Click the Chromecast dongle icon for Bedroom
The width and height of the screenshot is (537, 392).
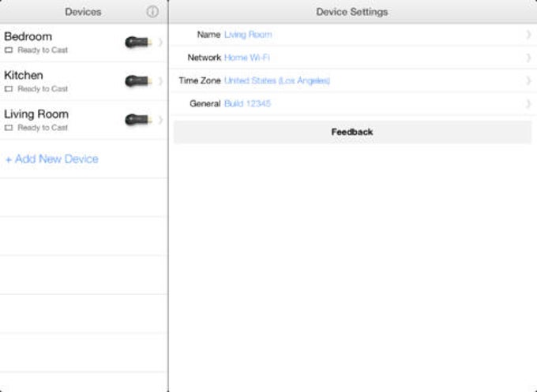point(138,42)
